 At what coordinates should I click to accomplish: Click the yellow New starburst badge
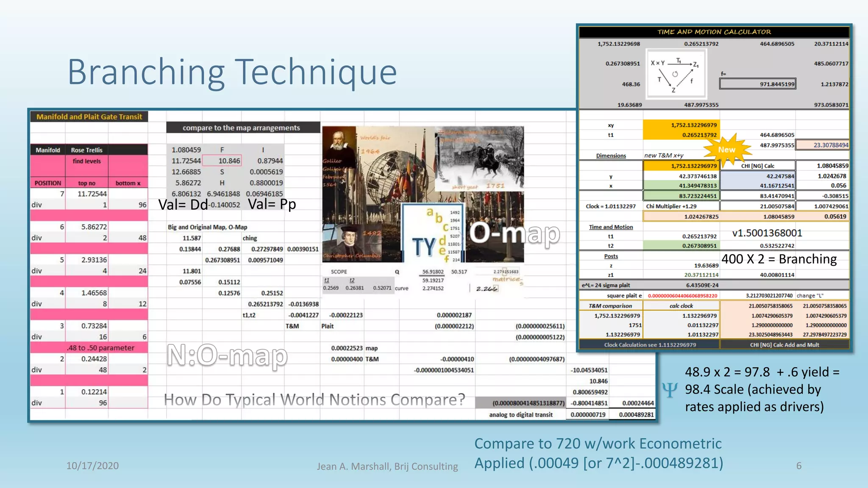point(726,150)
